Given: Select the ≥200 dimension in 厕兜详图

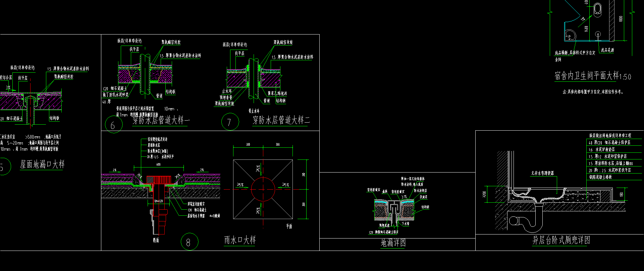Looking at the screenshot, I should click(x=484, y=194).
